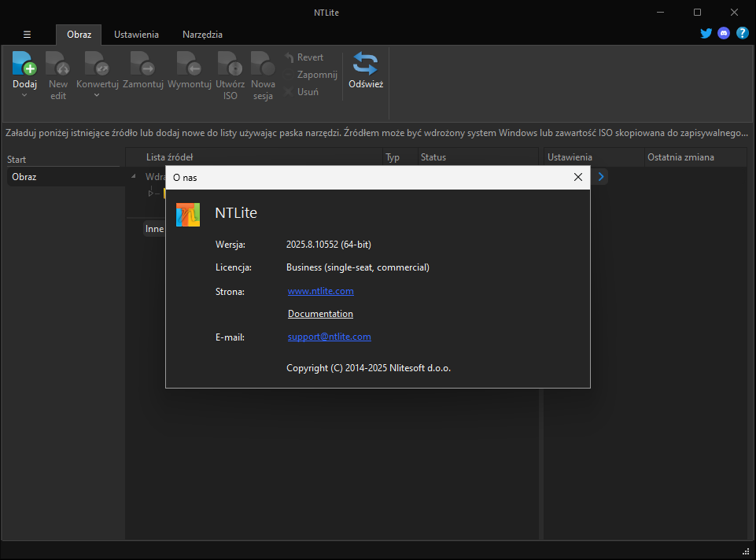
Task: Switch to the Ustawienia tab
Action: (136, 35)
